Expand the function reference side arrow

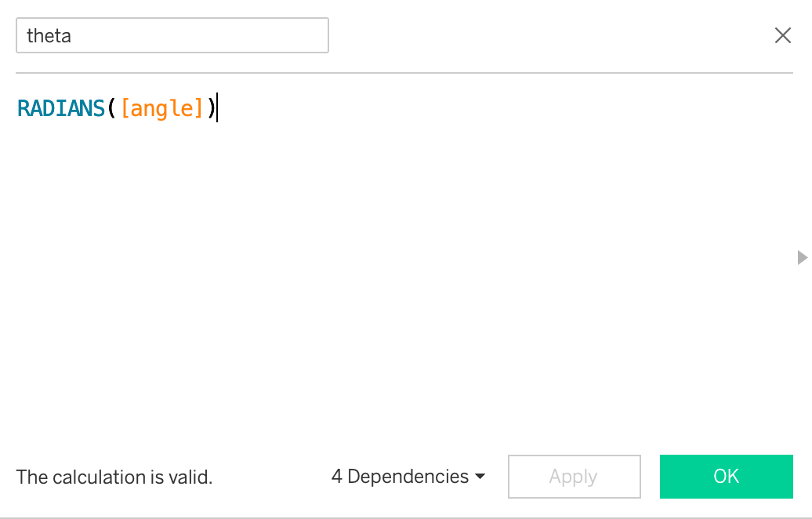pyautogui.click(x=802, y=257)
